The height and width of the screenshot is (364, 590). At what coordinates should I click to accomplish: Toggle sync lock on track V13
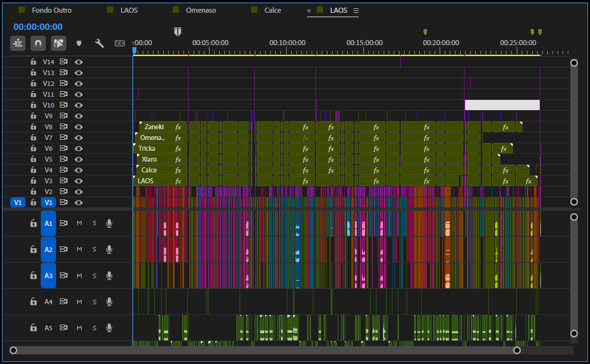pyautogui.click(x=64, y=72)
